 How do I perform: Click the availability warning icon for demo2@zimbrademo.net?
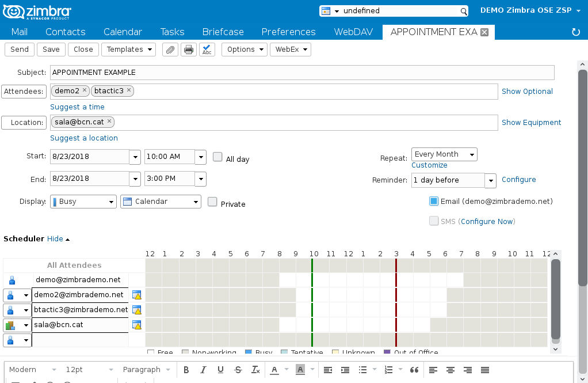(x=137, y=295)
